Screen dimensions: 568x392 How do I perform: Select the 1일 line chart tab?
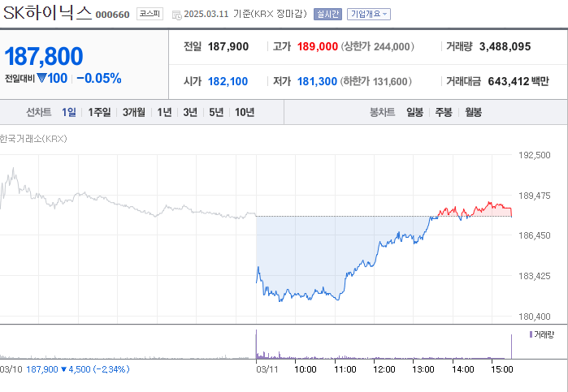69,112
